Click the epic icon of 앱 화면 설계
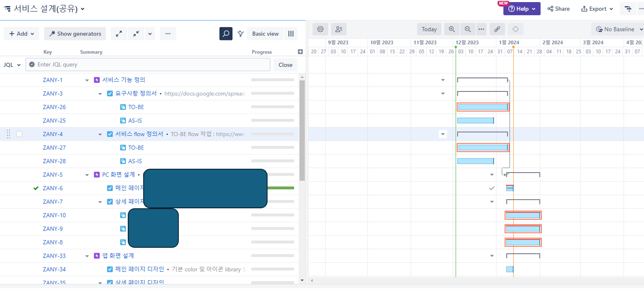The height and width of the screenshot is (292, 644). (x=96, y=255)
